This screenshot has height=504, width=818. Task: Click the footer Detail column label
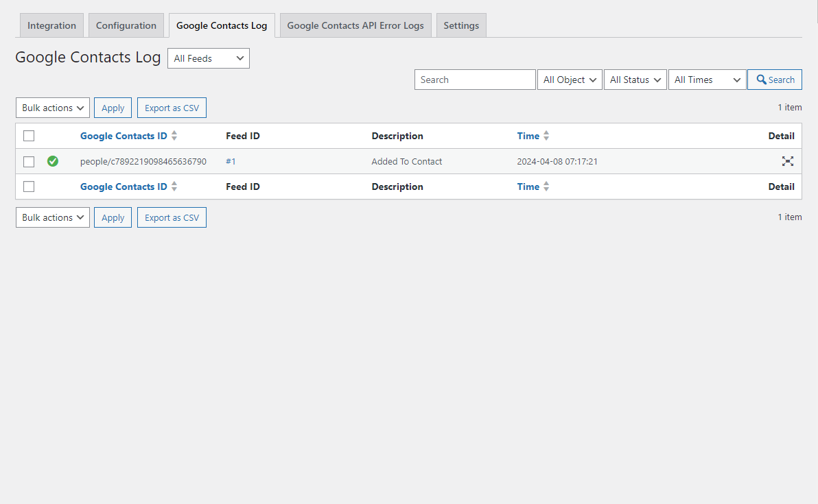[x=781, y=187]
